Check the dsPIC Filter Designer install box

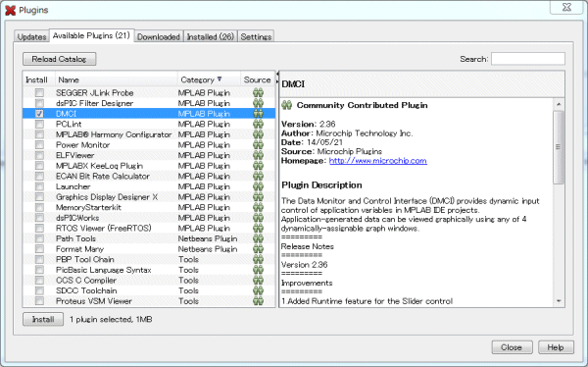(x=39, y=103)
